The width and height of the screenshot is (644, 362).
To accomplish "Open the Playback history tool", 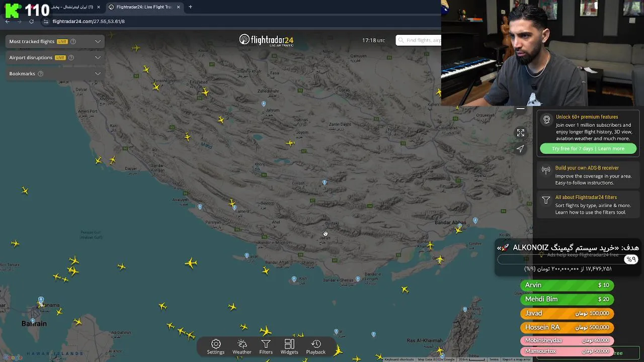I will [x=316, y=347].
